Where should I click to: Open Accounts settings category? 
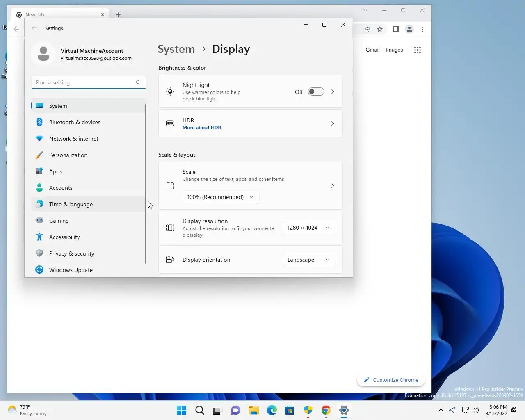(x=88, y=188)
